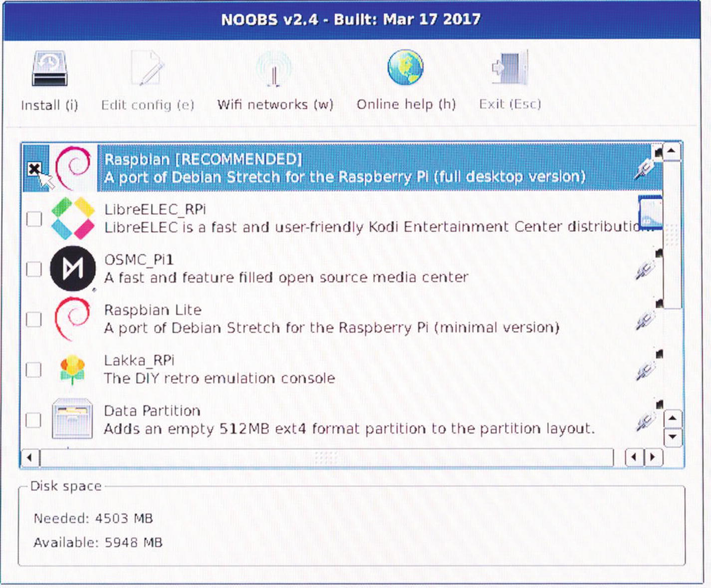This screenshot has height=588, width=711.
Task: Select the Data Partition title text
Action: point(152,411)
